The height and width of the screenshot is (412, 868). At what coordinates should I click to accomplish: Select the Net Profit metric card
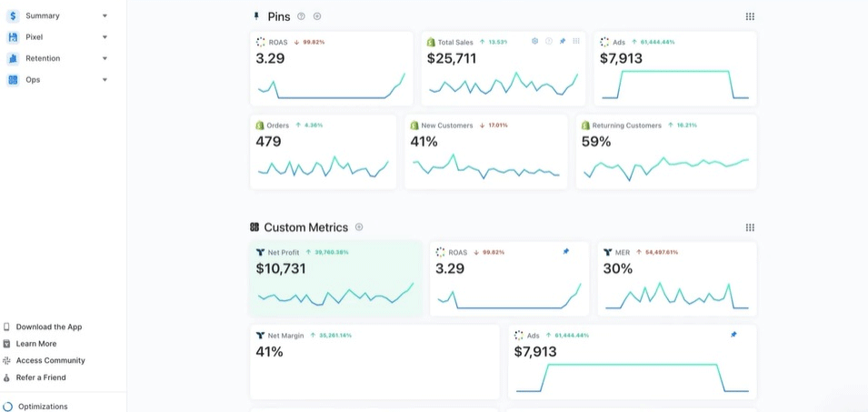click(335, 278)
